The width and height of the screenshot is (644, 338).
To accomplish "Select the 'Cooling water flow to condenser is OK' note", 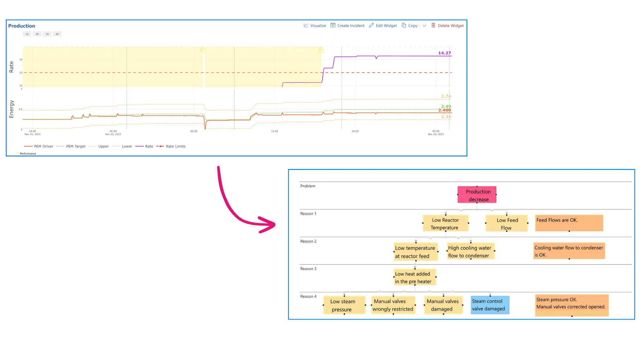I will [569, 251].
